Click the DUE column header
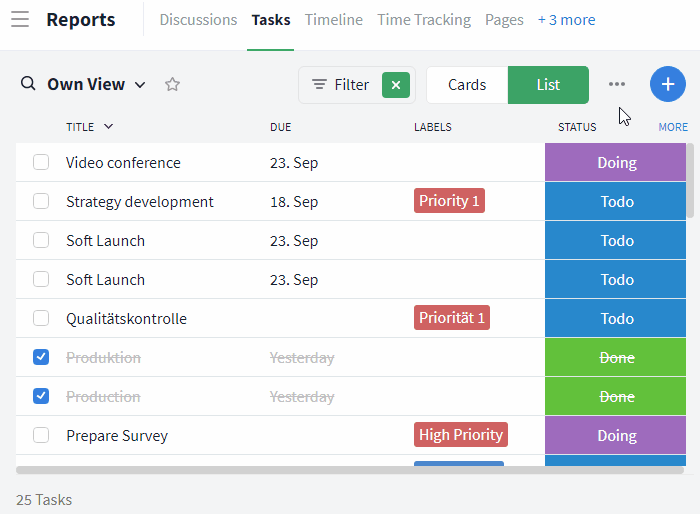 [x=280, y=127]
